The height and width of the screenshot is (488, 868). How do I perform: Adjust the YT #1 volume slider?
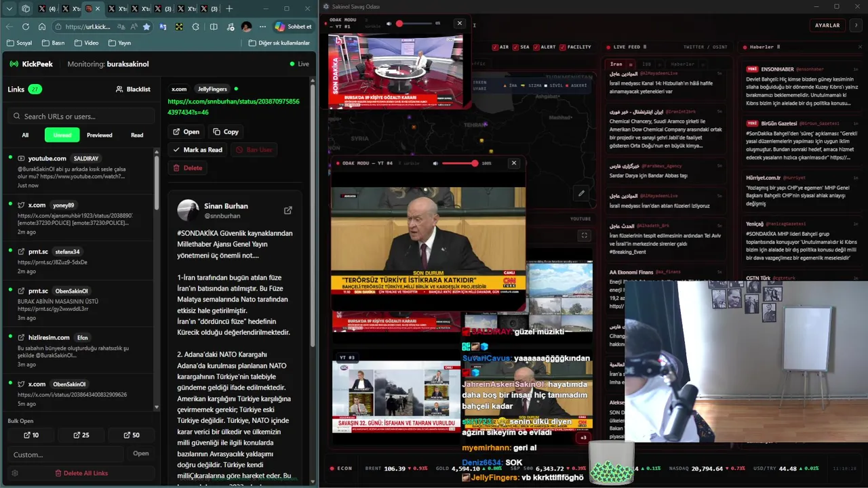pyautogui.click(x=414, y=24)
